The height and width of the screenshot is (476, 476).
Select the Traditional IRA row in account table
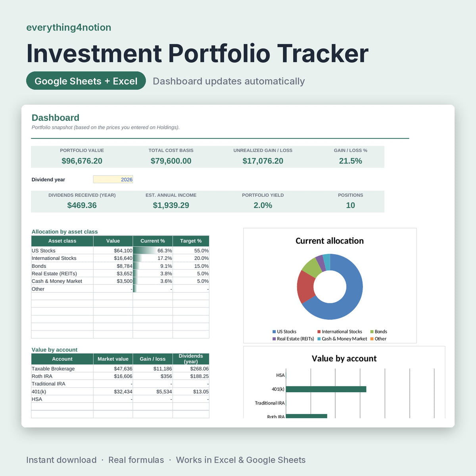(x=120, y=384)
